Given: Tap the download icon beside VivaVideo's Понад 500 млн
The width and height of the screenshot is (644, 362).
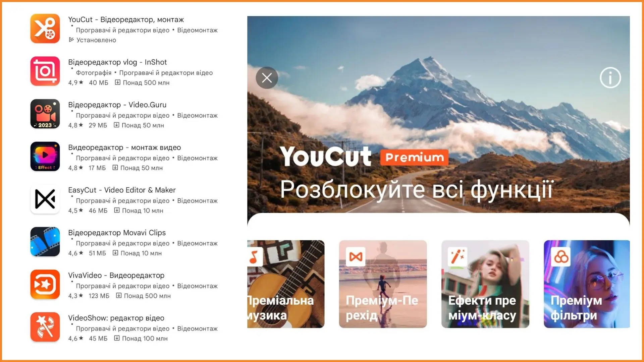Looking at the screenshot, I should (119, 296).
